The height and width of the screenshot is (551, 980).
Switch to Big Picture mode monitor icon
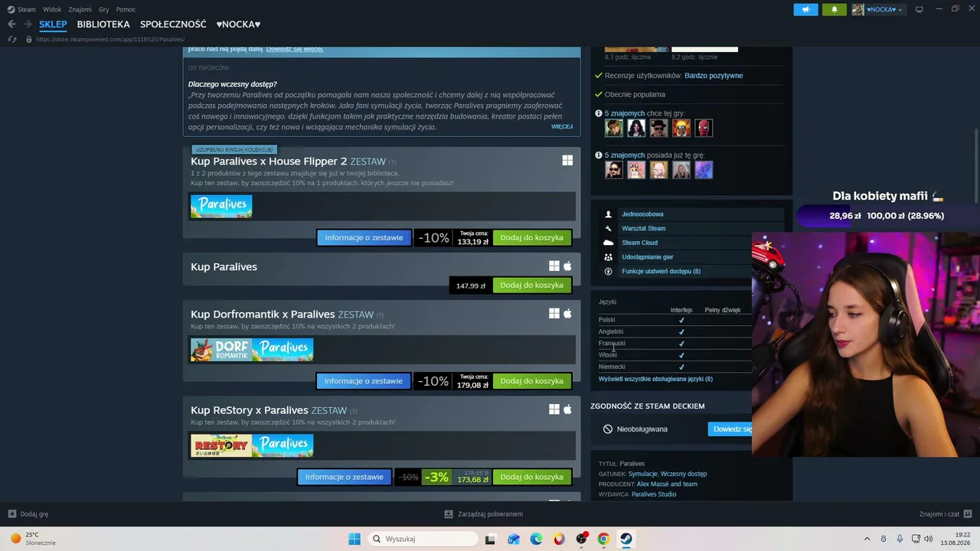[x=920, y=9]
